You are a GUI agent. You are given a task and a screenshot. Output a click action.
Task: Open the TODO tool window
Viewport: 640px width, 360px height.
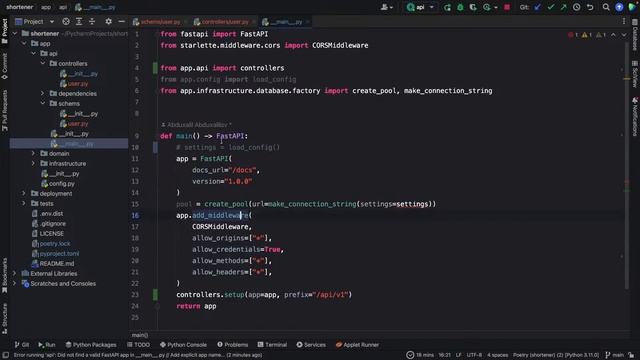(138, 345)
